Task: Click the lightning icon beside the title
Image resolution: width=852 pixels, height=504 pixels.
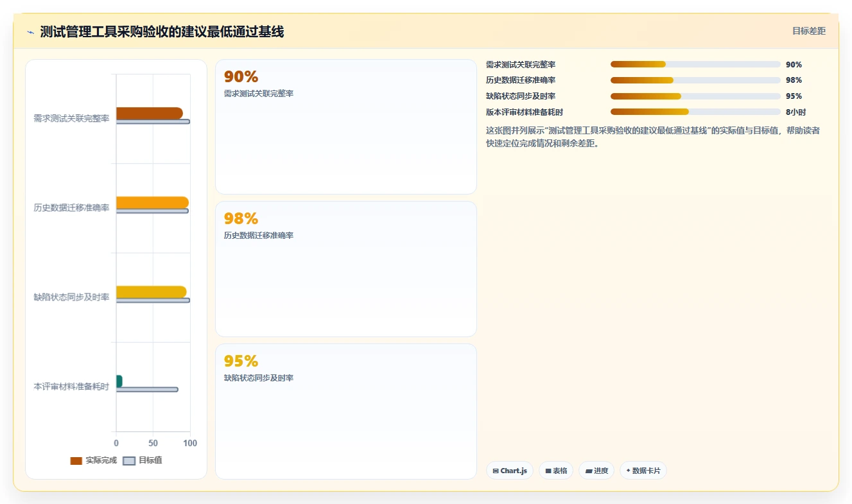Action: [x=31, y=32]
